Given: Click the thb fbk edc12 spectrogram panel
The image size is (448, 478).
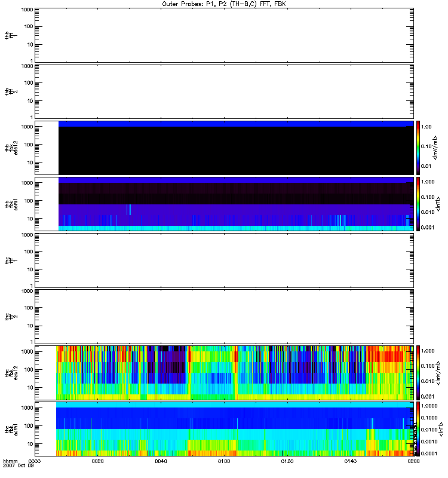Looking at the screenshot, I should pos(224,148).
